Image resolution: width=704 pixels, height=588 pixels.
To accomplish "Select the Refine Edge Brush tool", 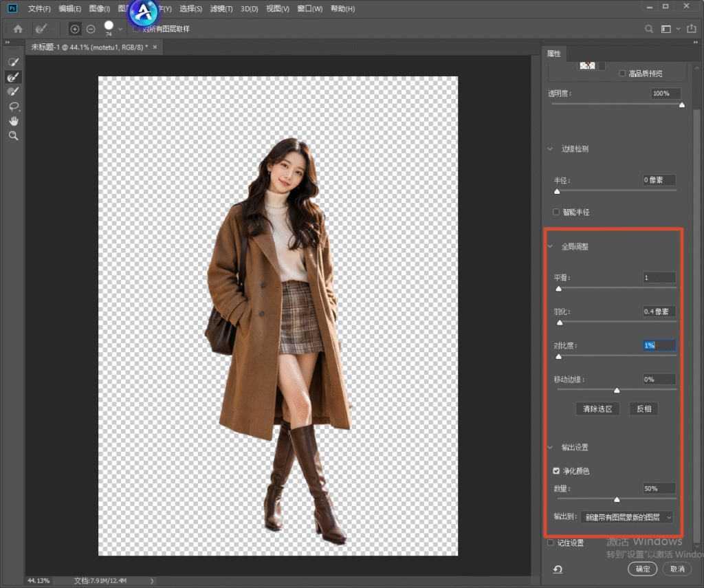I will coord(14,77).
